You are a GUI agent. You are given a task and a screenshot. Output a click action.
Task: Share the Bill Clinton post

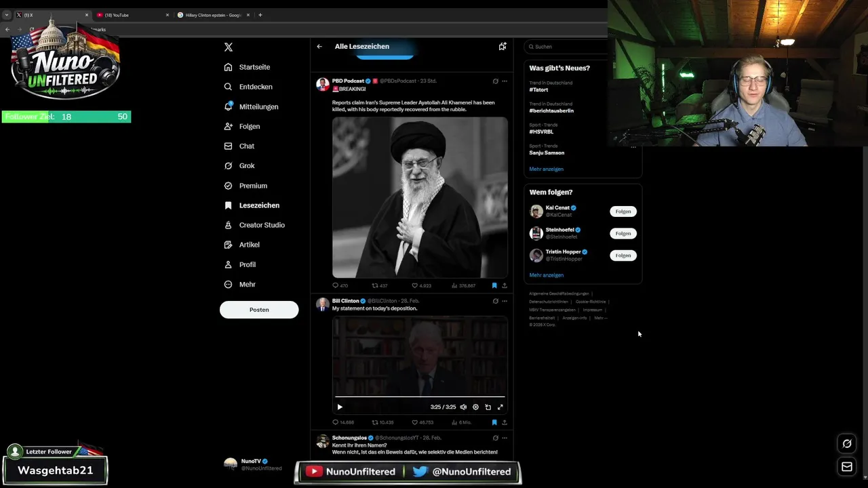(x=505, y=422)
